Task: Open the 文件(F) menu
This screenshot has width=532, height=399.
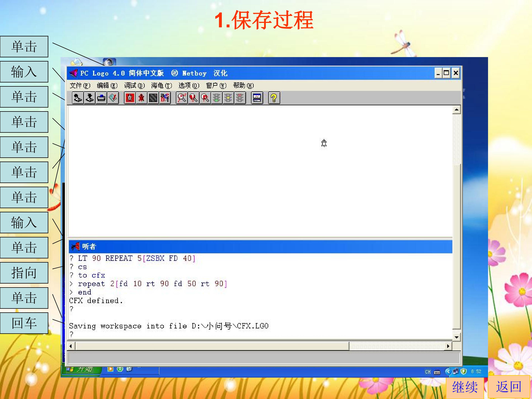Action: click(x=80, y=85)
